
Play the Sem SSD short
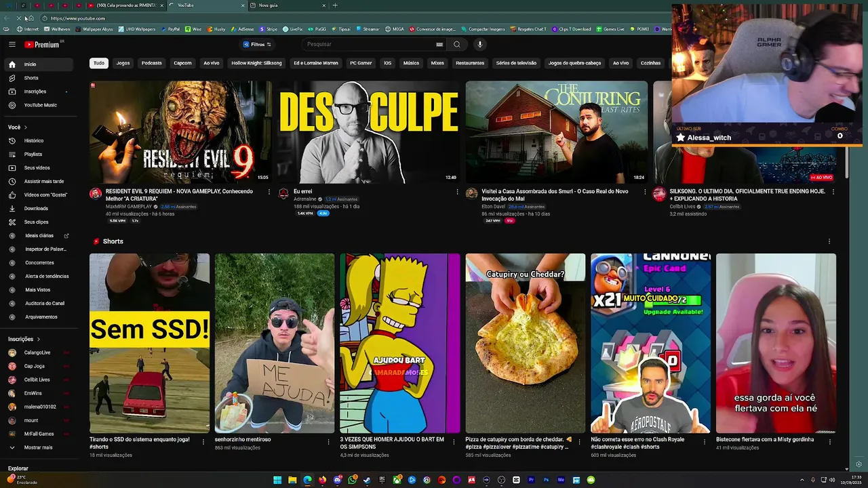pyautogui.click(x=149, y=343)
